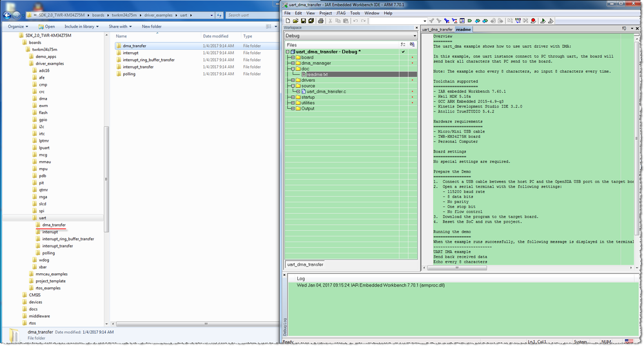Click the Go To line icon

462,21
